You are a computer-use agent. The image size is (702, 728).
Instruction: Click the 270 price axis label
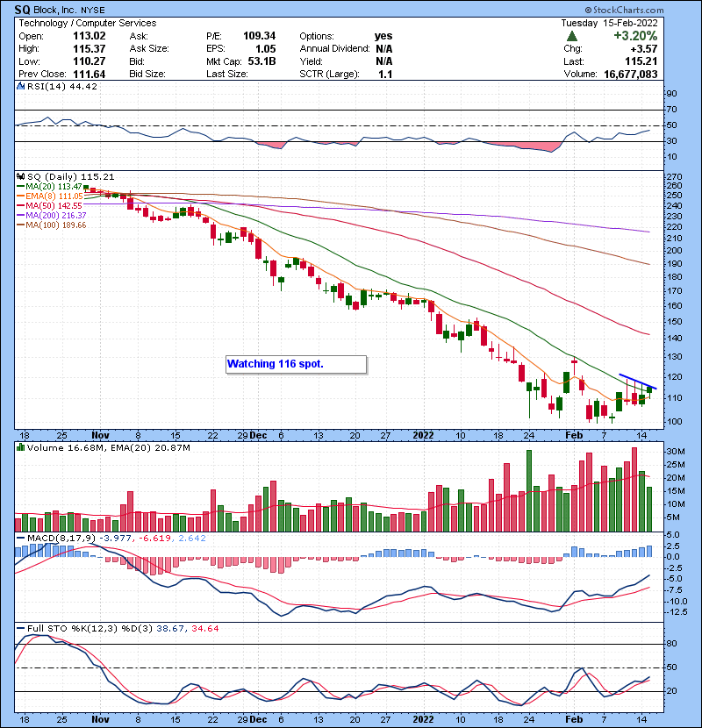coord(674,177)
